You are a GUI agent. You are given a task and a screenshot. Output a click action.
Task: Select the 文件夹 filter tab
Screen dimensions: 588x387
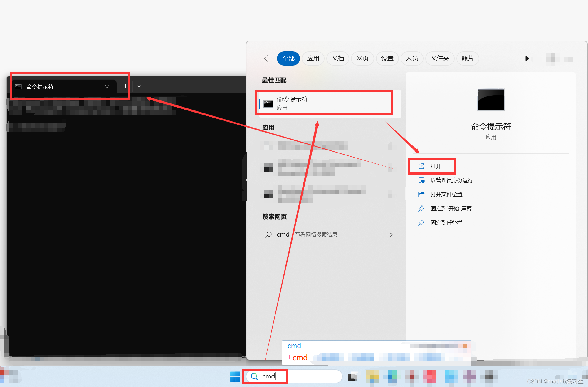pyautogui.click(x=440, y=58)
